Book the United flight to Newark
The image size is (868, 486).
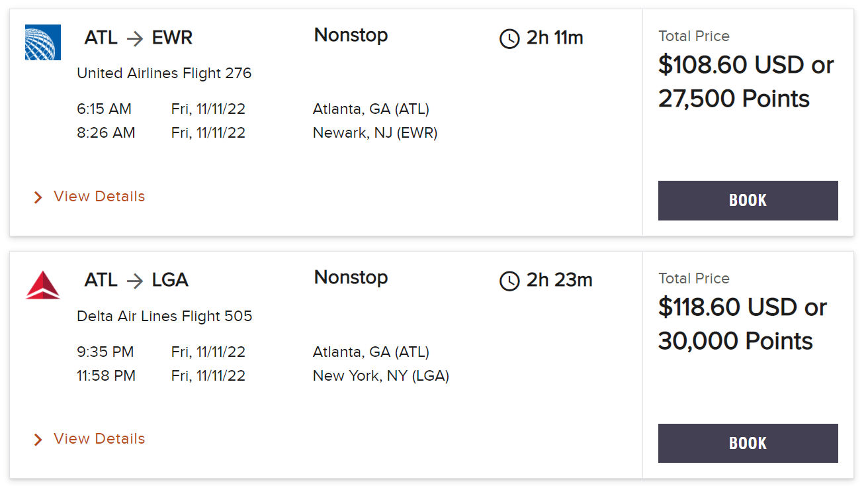pyautogui.click(x=748, y=201)
